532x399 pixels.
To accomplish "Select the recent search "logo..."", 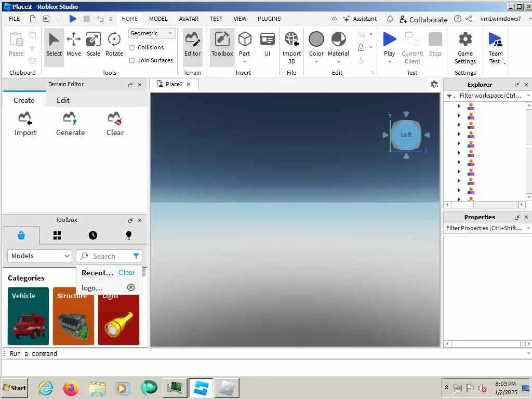I will point(92,288).
